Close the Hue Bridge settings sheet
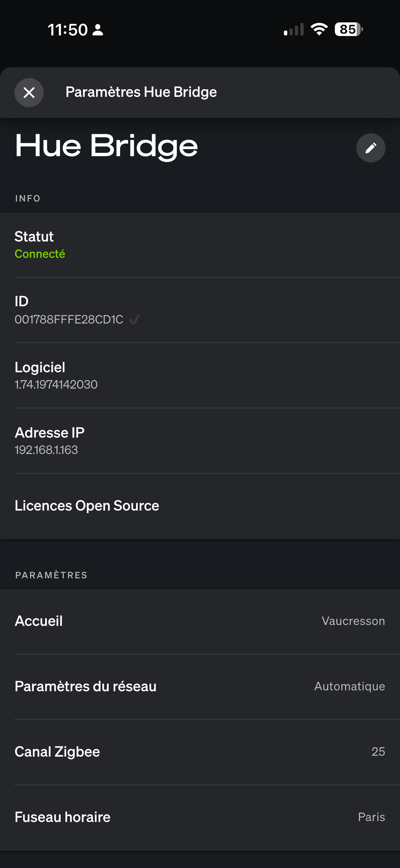400x868 pixels. tap(29, 92)
